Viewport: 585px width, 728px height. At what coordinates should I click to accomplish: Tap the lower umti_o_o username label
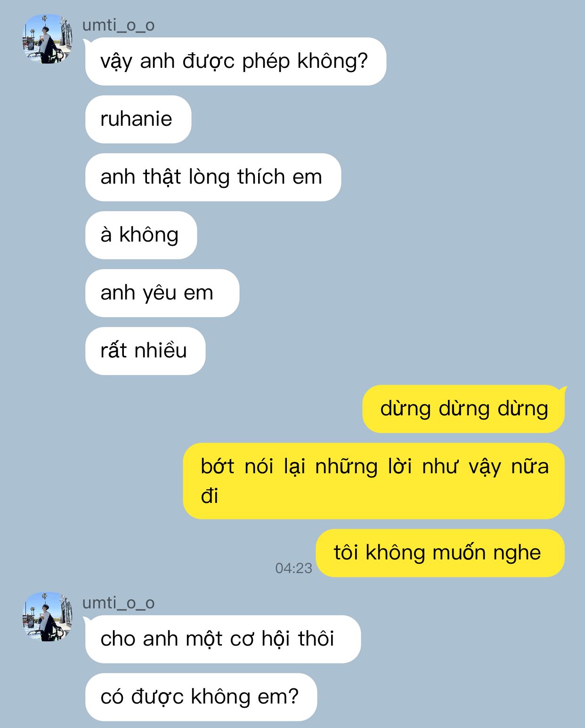click(118, 603)
